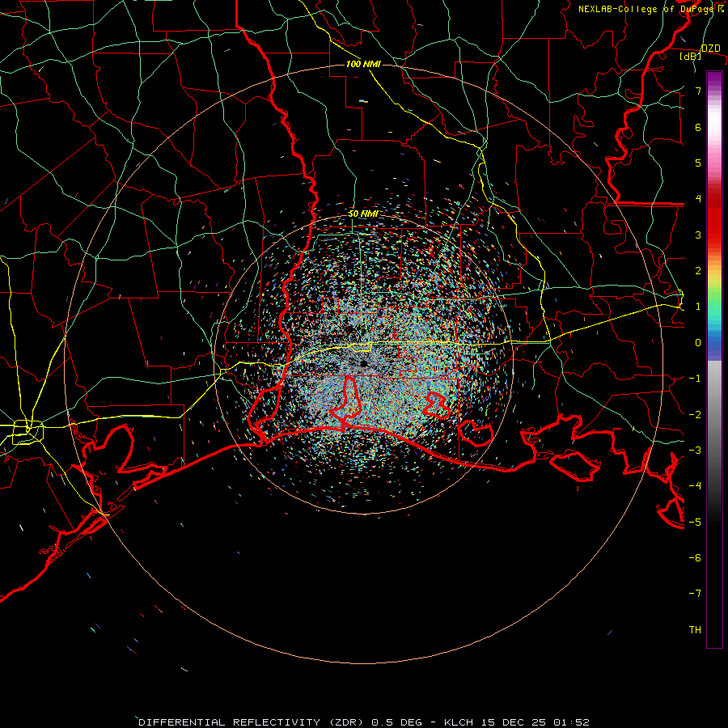Image resolution: width=728 pixels, height=728 pixels.
Task: Click the KLCH 15 DEC 25 01:52 timestamp
Action: 517,722
